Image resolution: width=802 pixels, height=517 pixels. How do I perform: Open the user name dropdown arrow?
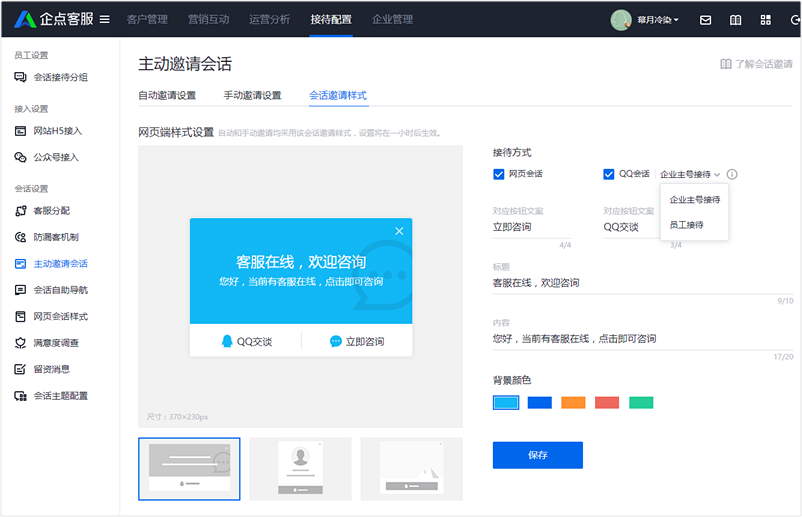tap(676, 20)
